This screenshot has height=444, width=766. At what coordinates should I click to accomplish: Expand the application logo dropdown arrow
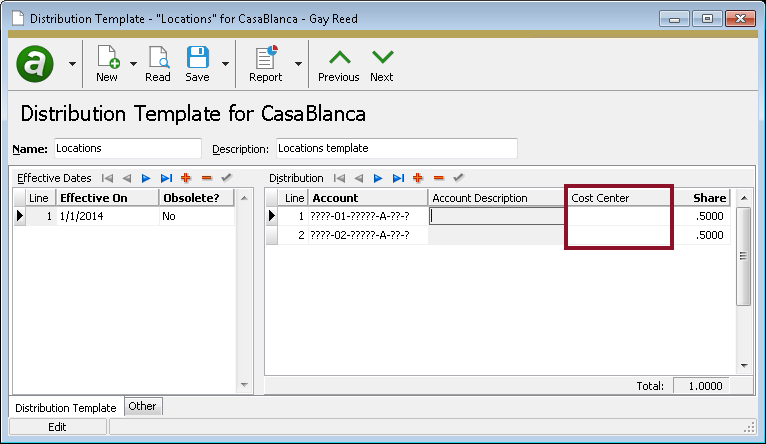pos(72,64)
